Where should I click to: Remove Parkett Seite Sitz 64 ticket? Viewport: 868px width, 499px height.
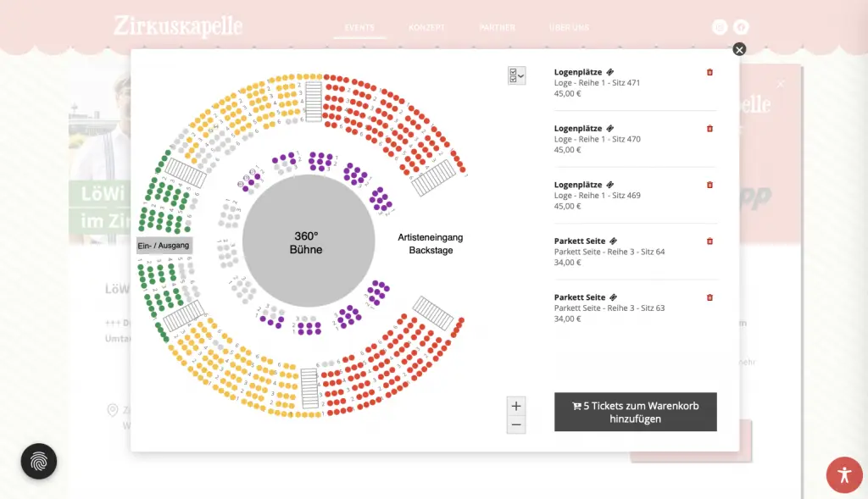[x=709, y=241]
